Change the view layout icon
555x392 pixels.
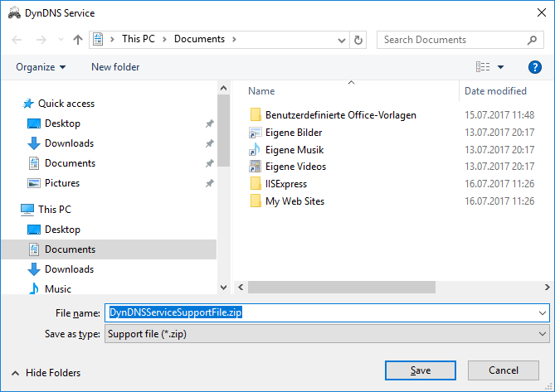click(x=483, y=67)
